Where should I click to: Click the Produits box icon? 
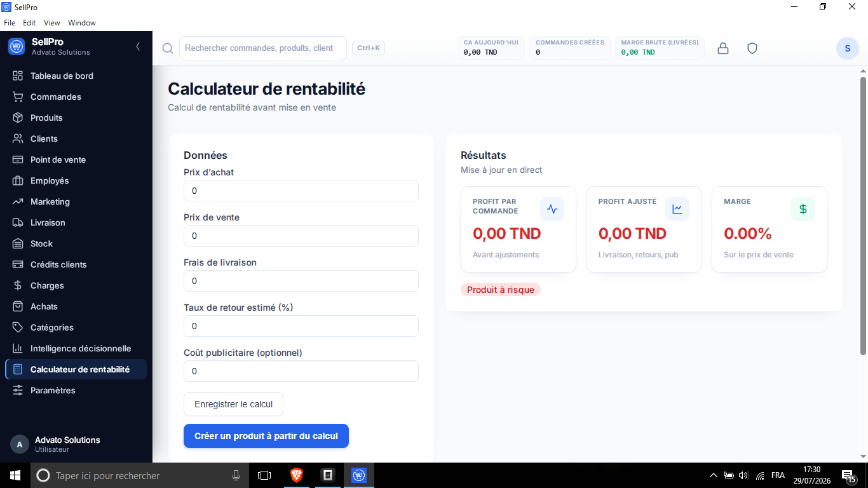point(18,118)
